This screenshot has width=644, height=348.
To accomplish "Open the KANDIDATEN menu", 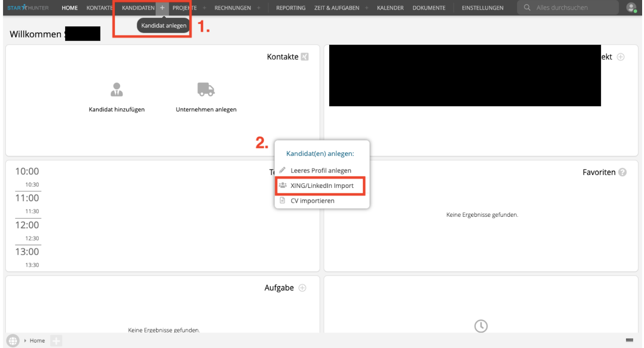I will 138,8.
